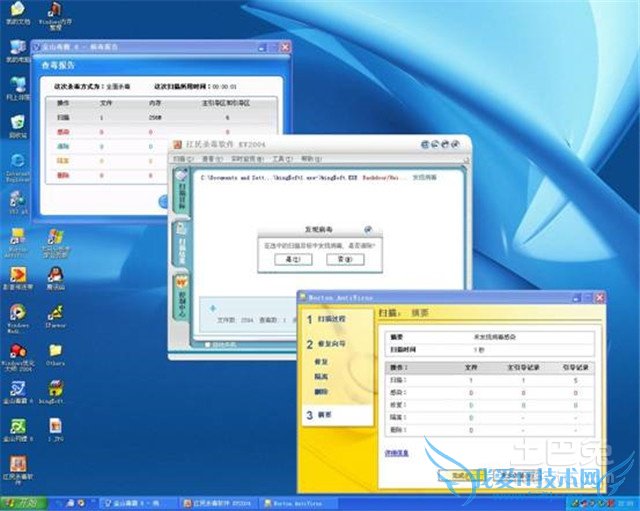Screen dimensions: 640x511
Task: Select step 3 summary in Norton sidebar
Action: pyautogui.click(x=320, y=415)
